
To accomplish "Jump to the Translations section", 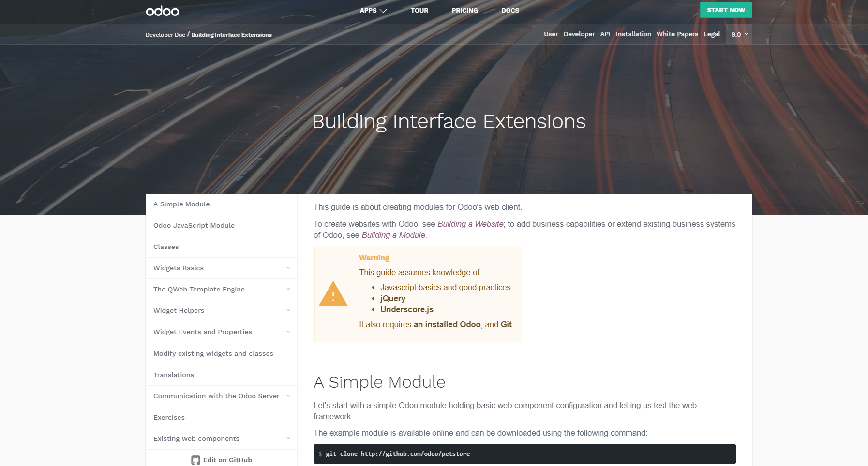I will 174,375.
